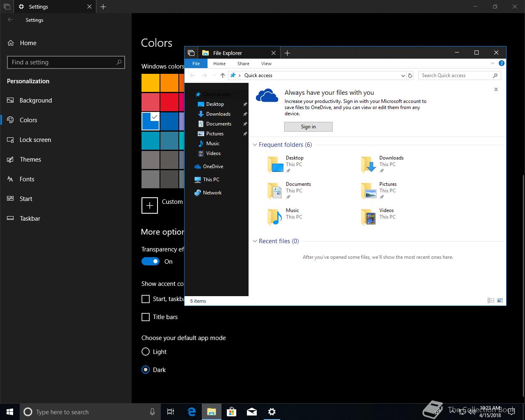
Task: Select the Music frequent folder icon
Action: [275, 217]
